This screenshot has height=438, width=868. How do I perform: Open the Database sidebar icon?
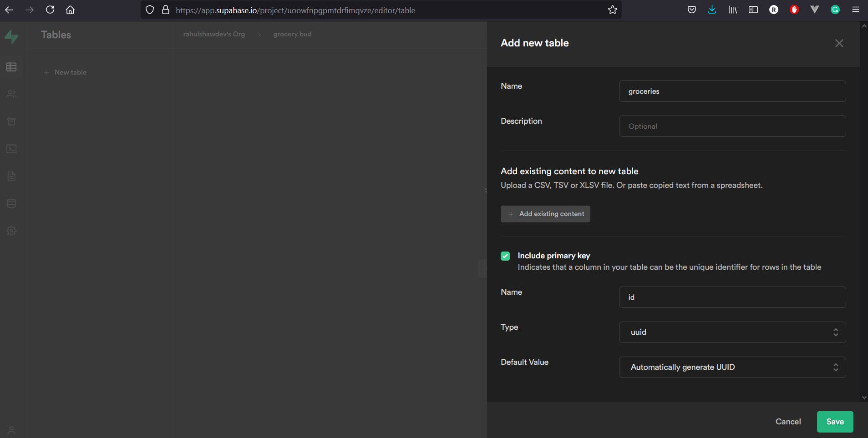coord(11,203)
